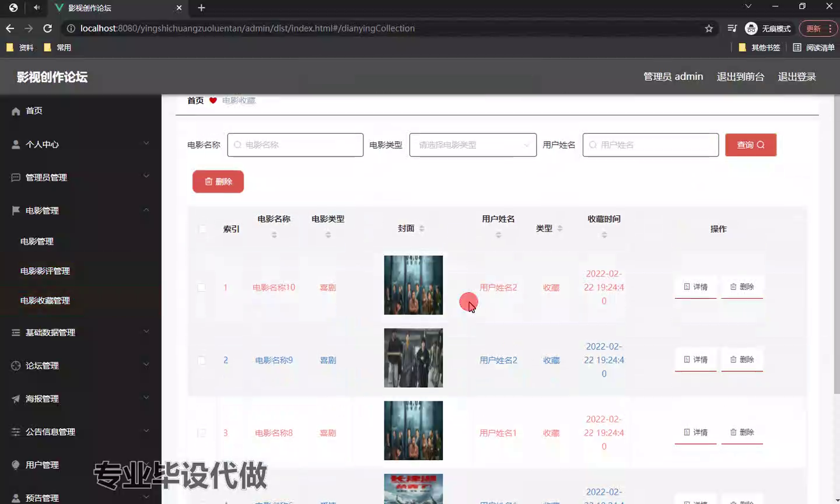This screenshot has width=840, height=504.
Task: Click 删除 for row 电影名称10
Action: (742, 287)
